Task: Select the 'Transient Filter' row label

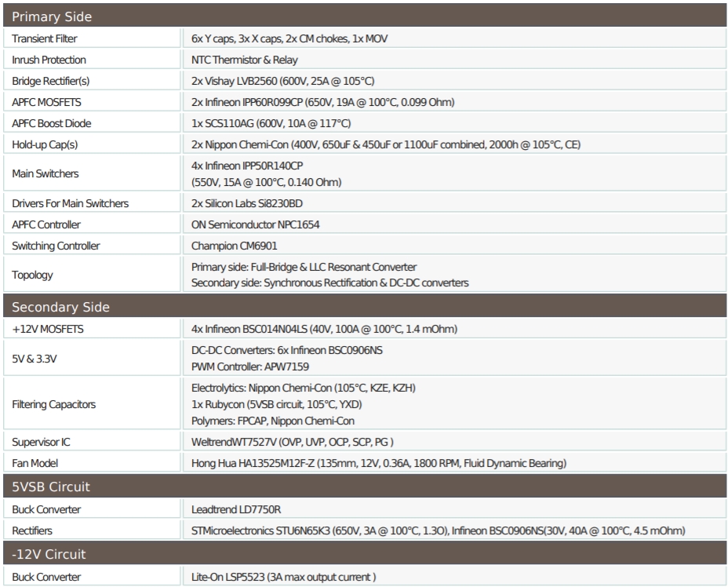Action: point(45,38)
